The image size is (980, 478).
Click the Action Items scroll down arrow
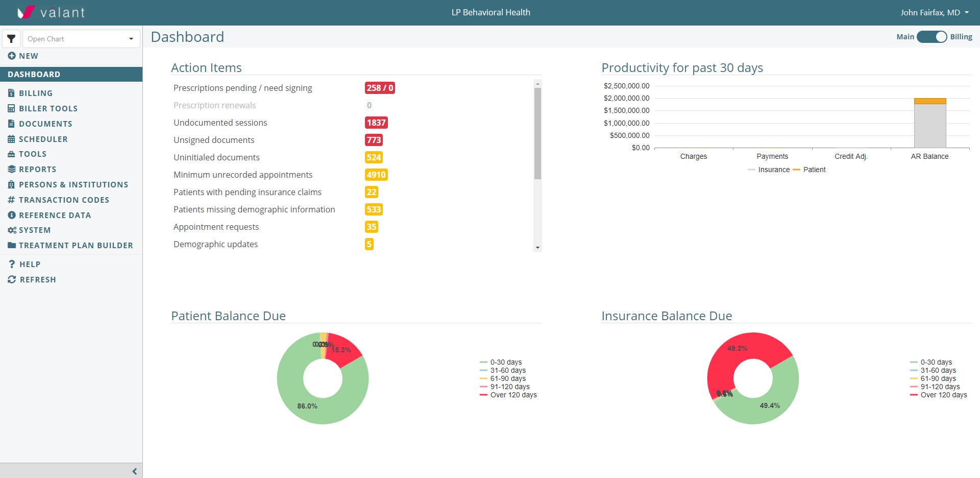pyautogui.click(x=537, y=248)
